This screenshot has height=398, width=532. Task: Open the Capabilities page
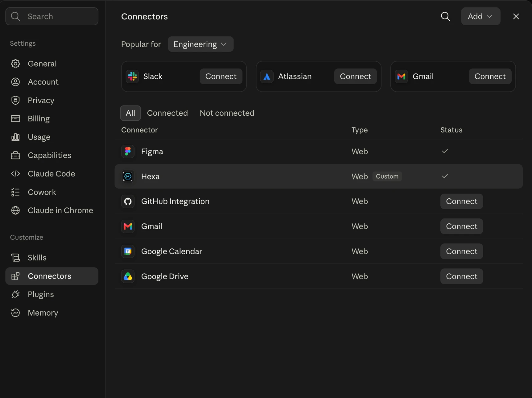click(x=52, y=155)
